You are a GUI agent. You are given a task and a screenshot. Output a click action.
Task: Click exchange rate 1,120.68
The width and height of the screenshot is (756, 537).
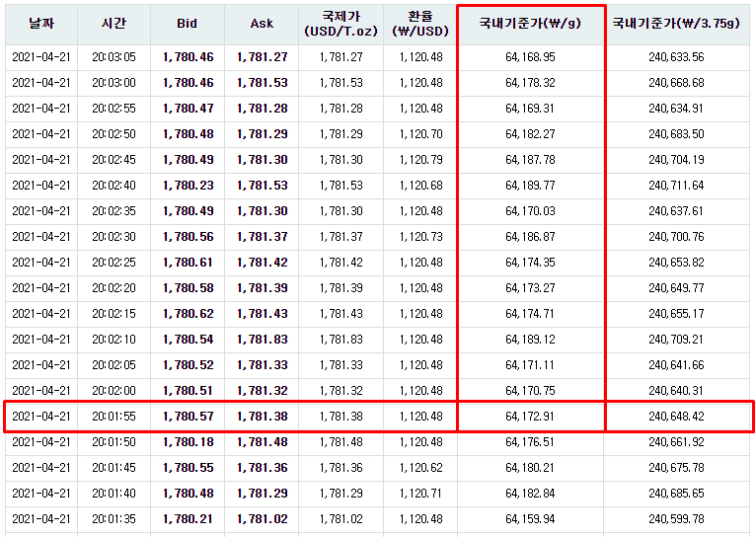point(420,186)
